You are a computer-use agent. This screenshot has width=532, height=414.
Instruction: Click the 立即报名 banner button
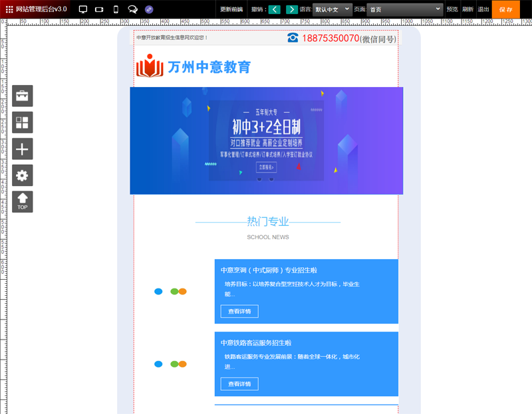(x=265, y=167)
